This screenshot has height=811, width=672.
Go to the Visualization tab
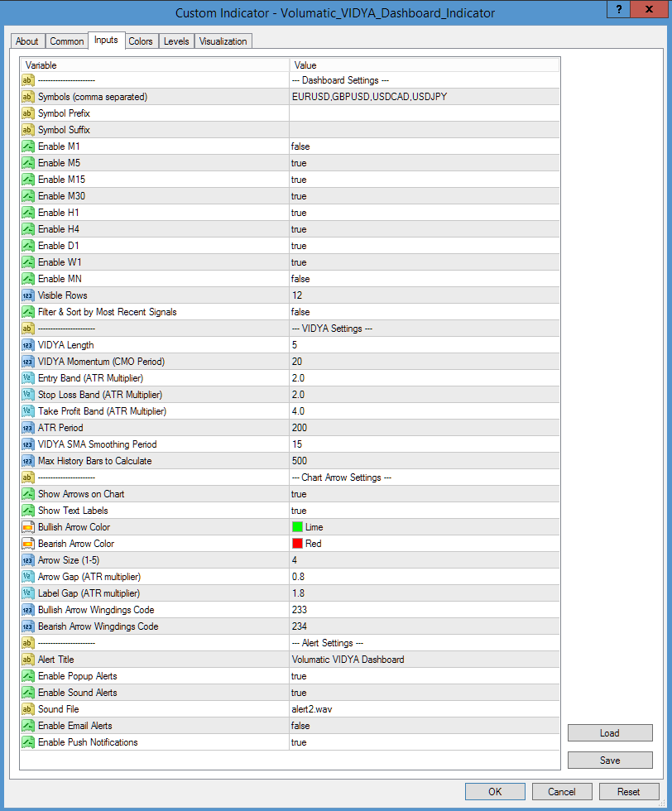(223, 41)
